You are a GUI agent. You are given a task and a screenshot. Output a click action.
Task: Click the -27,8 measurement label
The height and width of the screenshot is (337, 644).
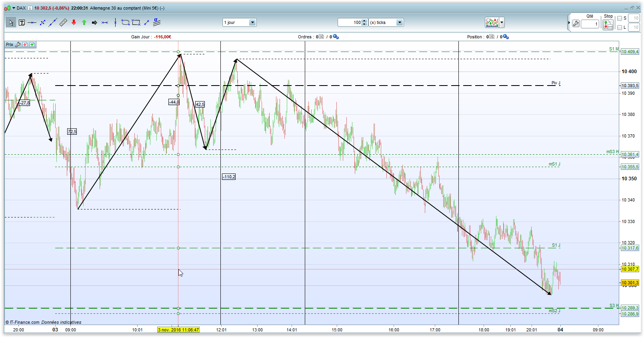pyautogui.click(x=25, y=103)
